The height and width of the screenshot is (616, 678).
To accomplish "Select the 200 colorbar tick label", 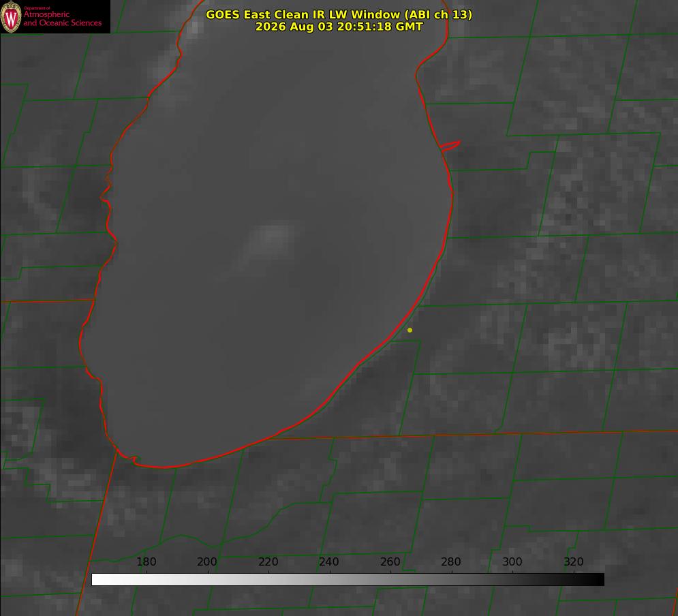I will [x=207, y=561].
